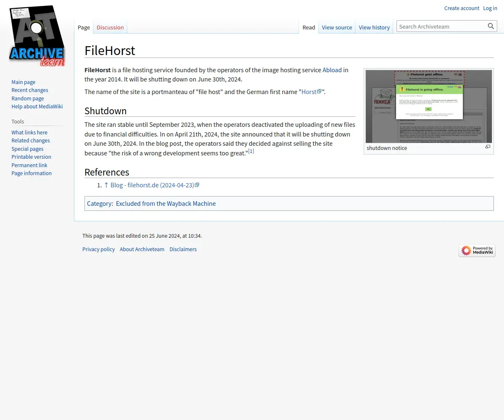
Task: Click the Powered by MediaWiki badge
Action: click(x=477, y=251)
